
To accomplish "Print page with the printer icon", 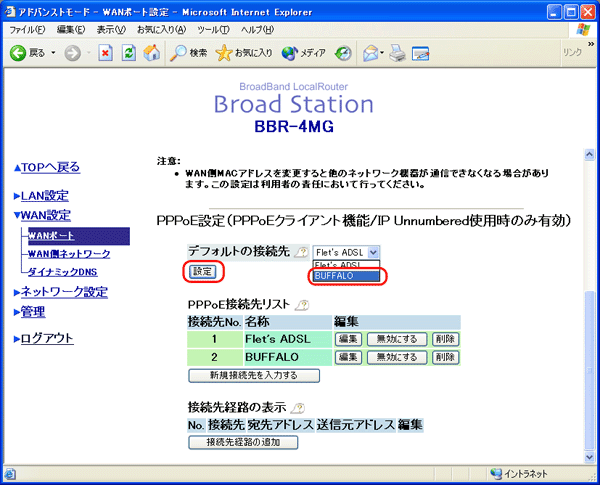I will pyautogui.click(x=397, y=53).
